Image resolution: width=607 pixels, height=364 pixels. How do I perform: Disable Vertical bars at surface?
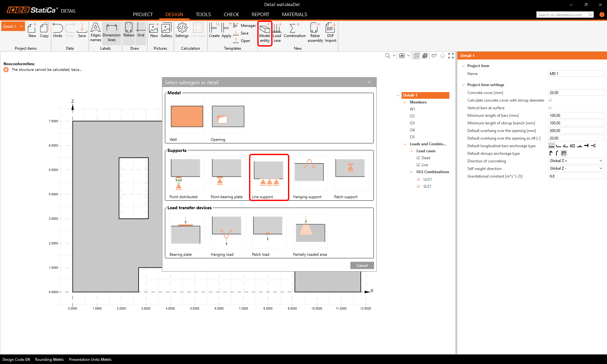click(550, 108)
